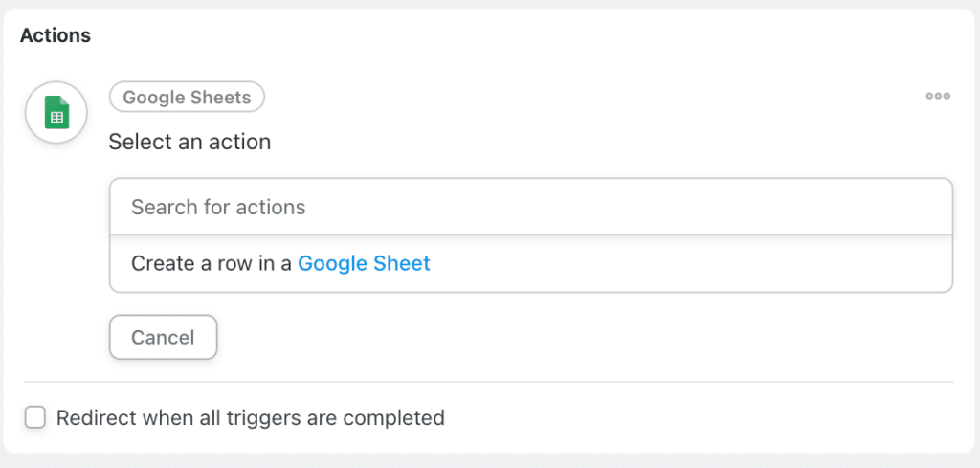Click the Redirect when all triggers label
This screenshot has width=980, height=468.
coord(251,417)
